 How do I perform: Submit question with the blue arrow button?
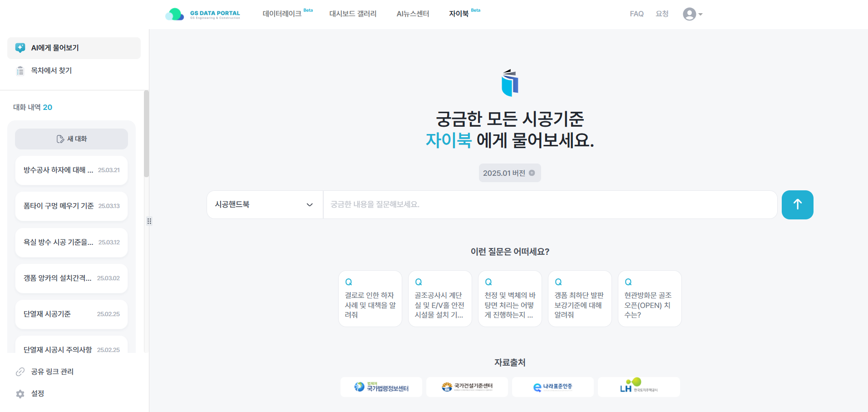tap(797, 205)
